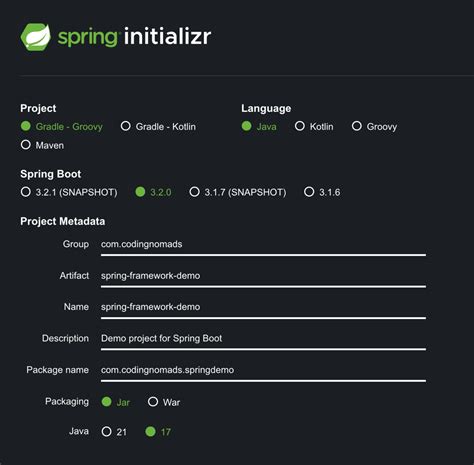
Task: Select Maven as project type
Action: [42, 145]
